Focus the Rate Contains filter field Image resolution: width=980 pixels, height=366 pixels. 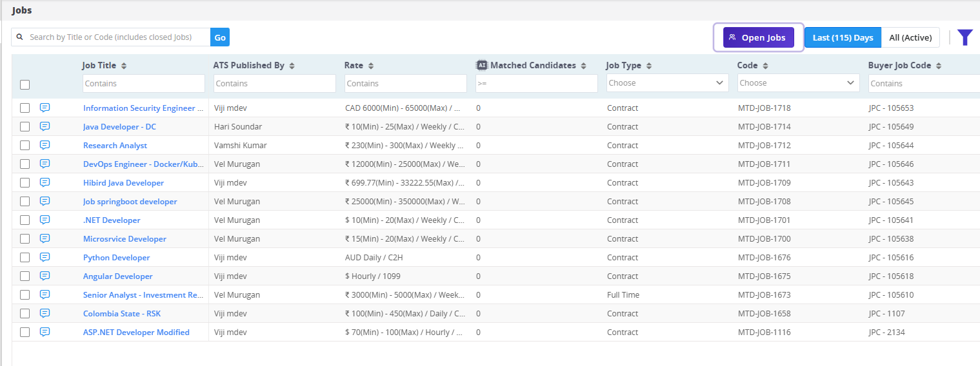click(406, 83)
